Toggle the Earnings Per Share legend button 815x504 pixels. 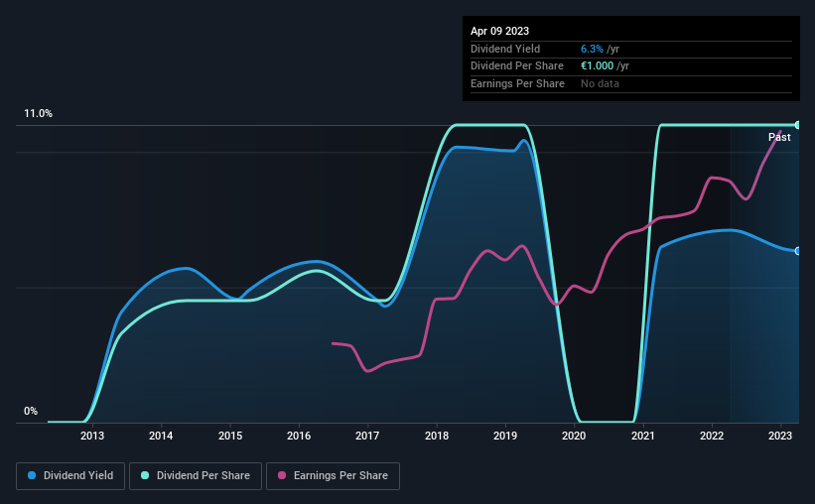click(333, 476)
